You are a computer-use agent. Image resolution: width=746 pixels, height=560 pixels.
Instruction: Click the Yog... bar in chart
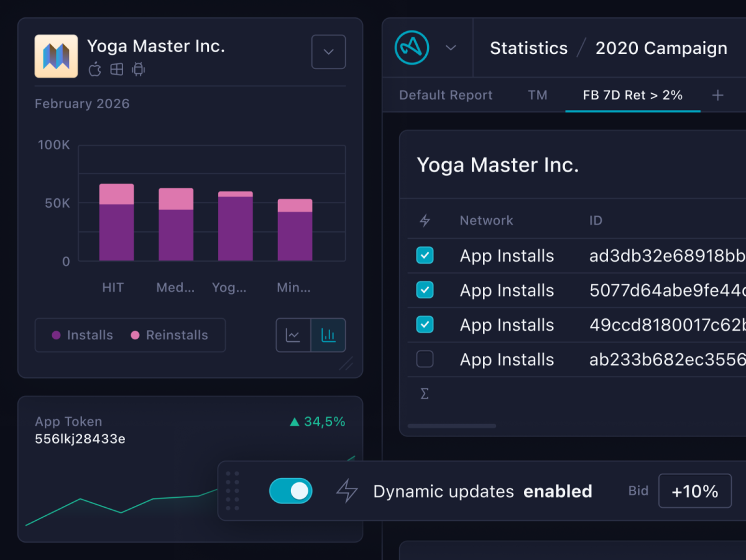tap(235, 226)
